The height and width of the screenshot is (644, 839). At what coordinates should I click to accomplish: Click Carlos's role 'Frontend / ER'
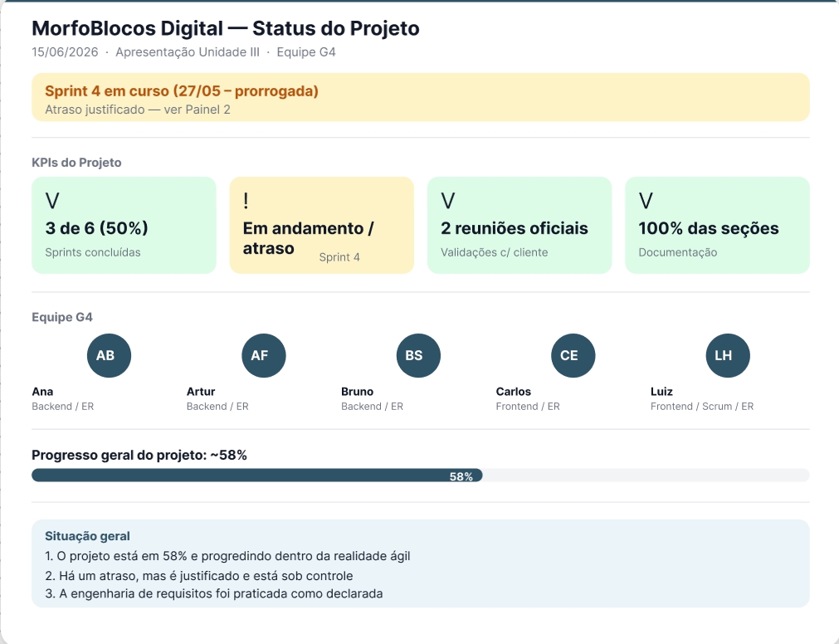click(x=528, y=407)
